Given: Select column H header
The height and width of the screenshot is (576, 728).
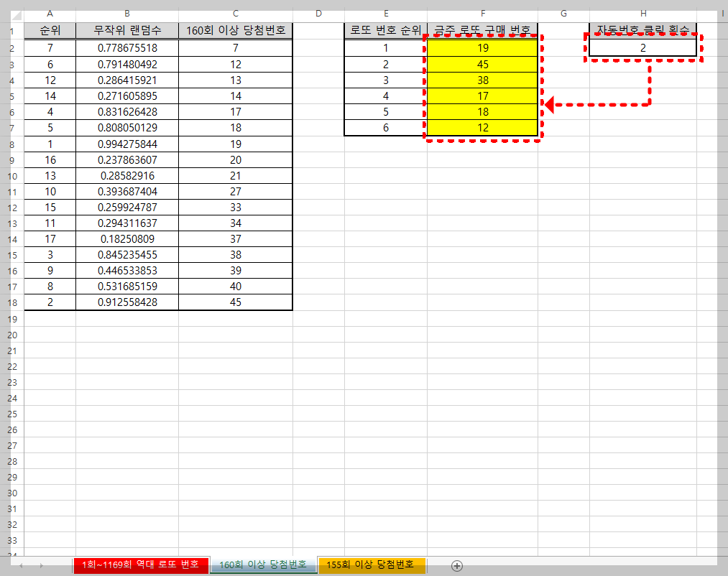Looking at the screenshot, I should 643,14.
